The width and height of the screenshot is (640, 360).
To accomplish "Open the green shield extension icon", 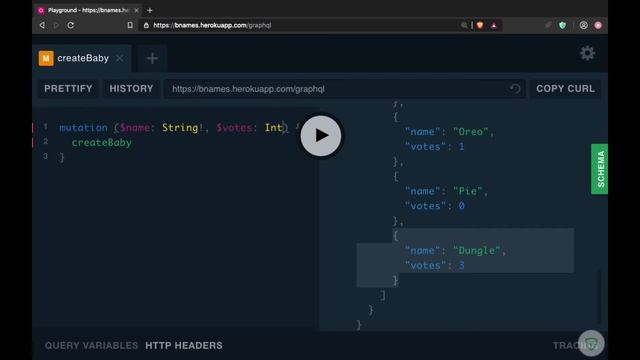I will pos(562,25).
